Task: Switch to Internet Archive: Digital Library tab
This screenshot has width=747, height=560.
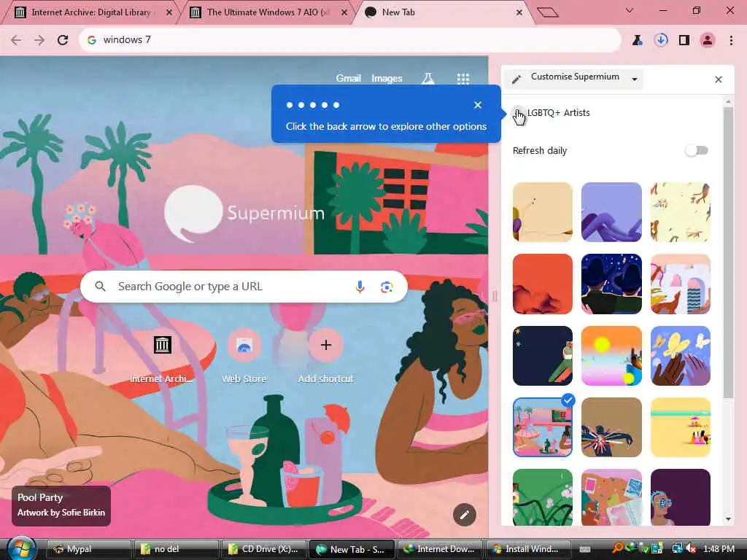Action: click(90, 12)
